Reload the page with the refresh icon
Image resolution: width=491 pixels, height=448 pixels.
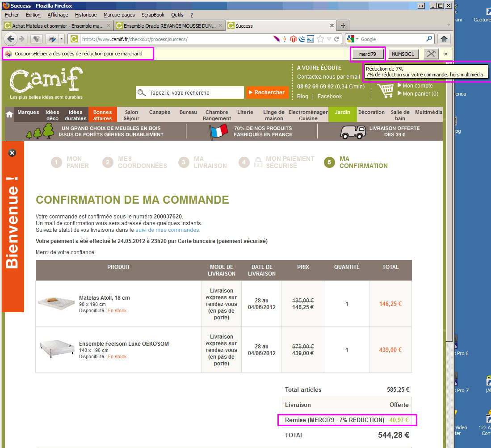[x=336, y=39]
